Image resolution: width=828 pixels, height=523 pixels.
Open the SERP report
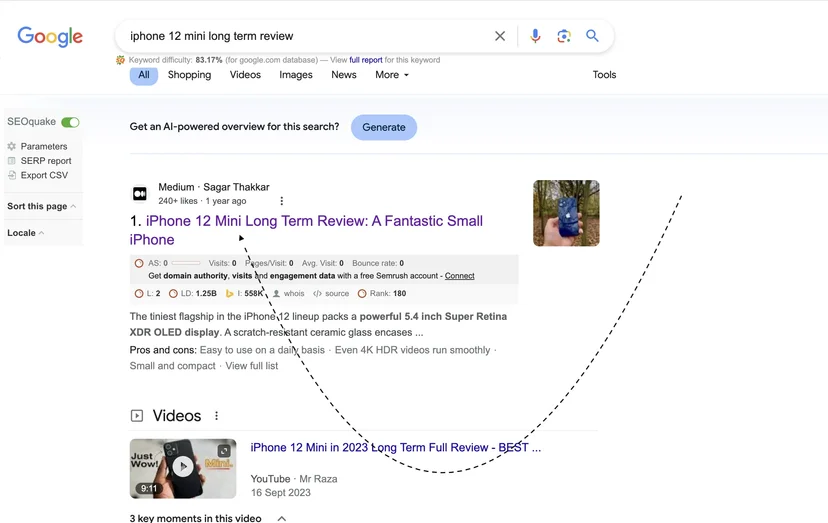[46, 161]
